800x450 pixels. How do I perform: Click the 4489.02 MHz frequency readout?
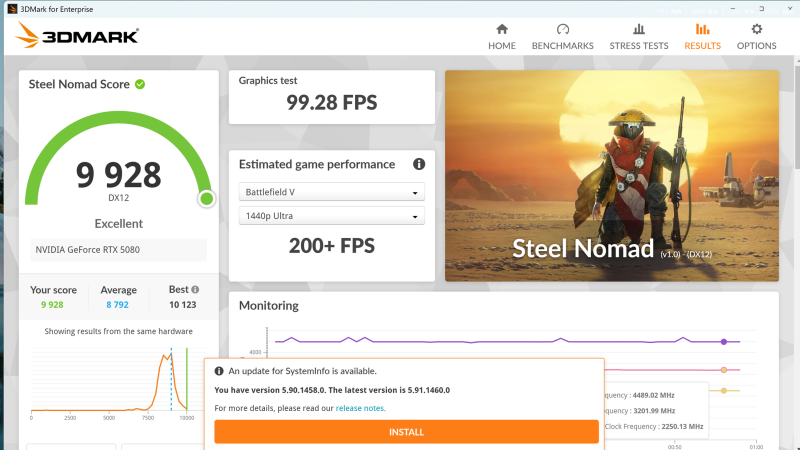(654, 395)
